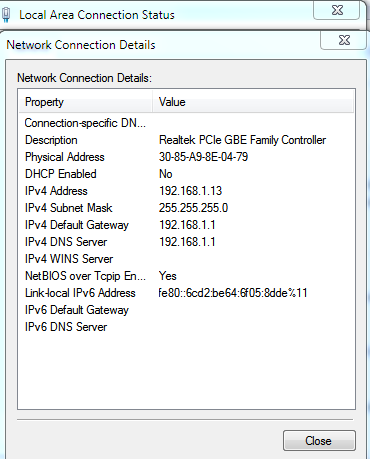
Task: Click the Close button
Action: pyautogui.click(x=319, y=441)
